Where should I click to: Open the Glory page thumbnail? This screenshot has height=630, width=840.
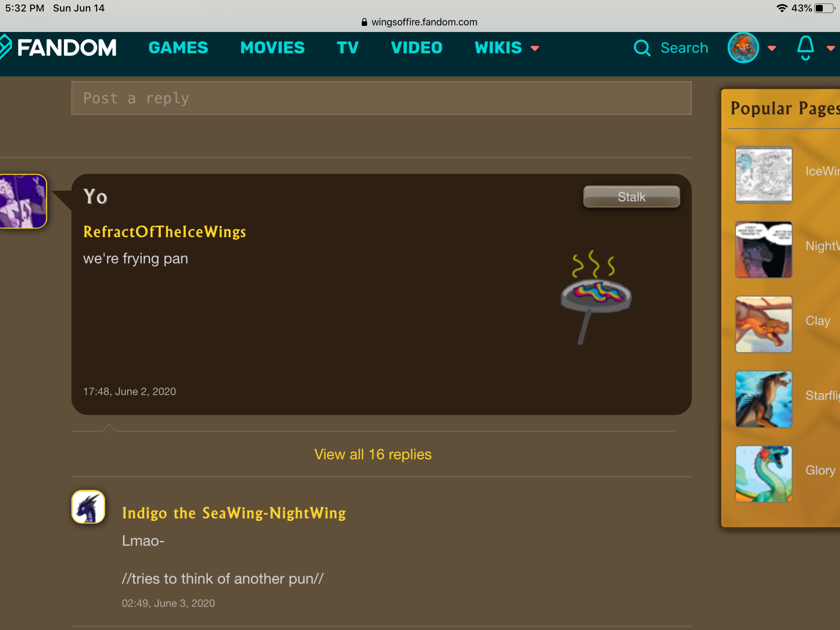tap(763, 474)
